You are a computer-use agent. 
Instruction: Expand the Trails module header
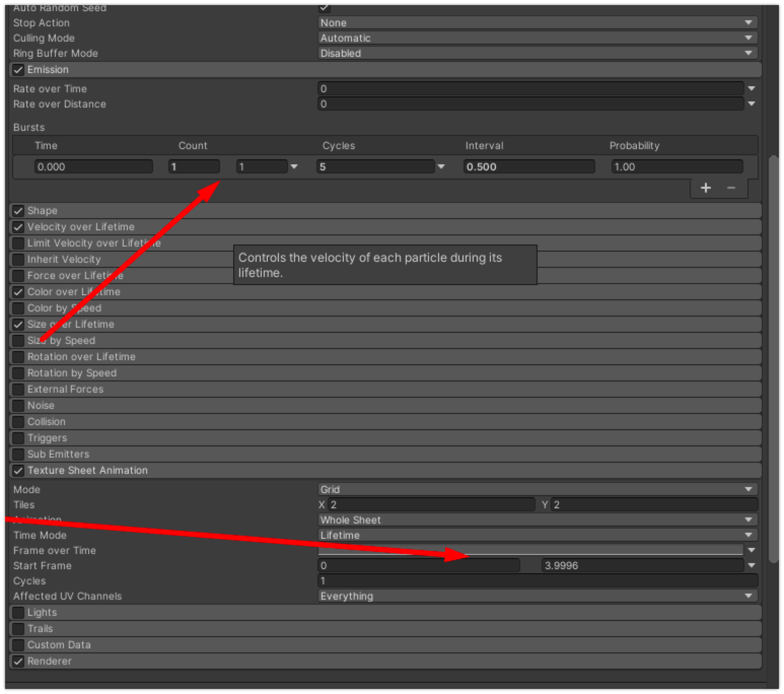pyautogui.click(x=385, y=629)
